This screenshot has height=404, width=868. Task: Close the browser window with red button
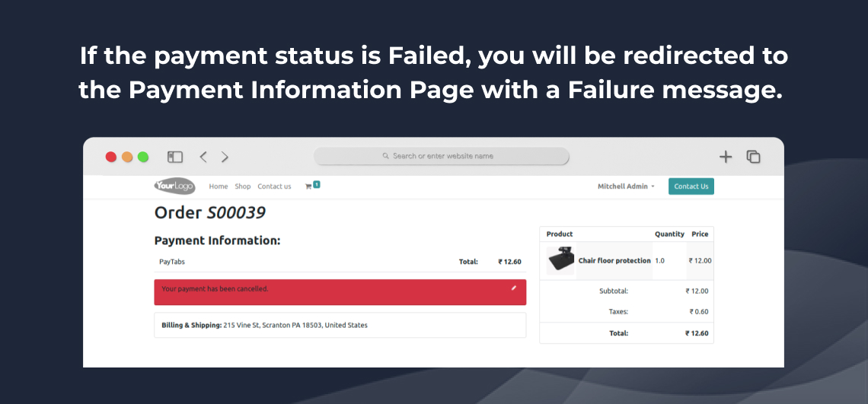tap(111, 157)
